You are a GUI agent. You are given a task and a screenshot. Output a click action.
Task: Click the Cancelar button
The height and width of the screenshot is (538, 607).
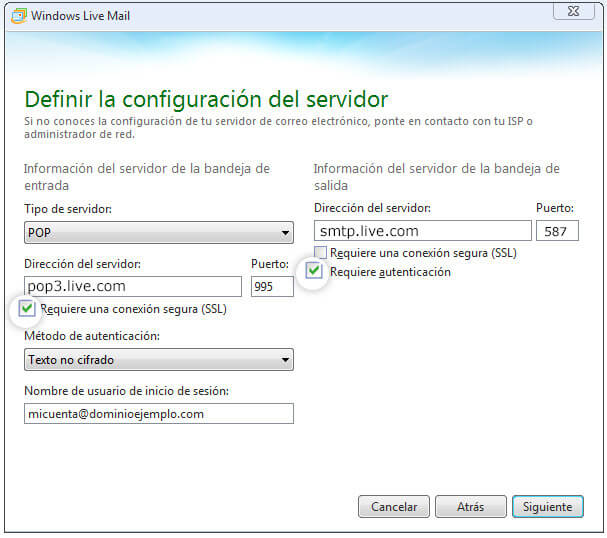tap(394, 507)
